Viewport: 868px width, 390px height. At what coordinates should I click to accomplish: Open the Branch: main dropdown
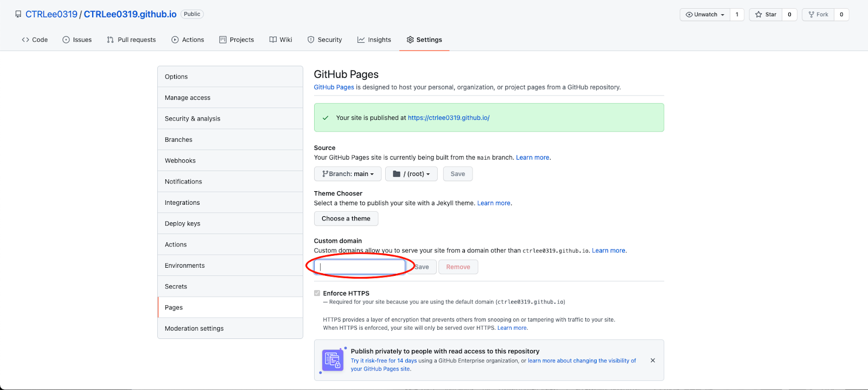point(348,174)
